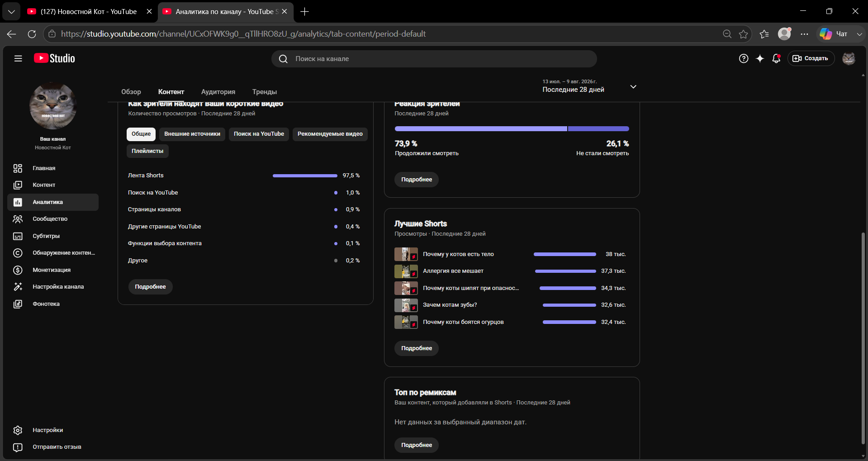Open the Аллергия все мешает video link
868x461 pixels.
(453, 271)
